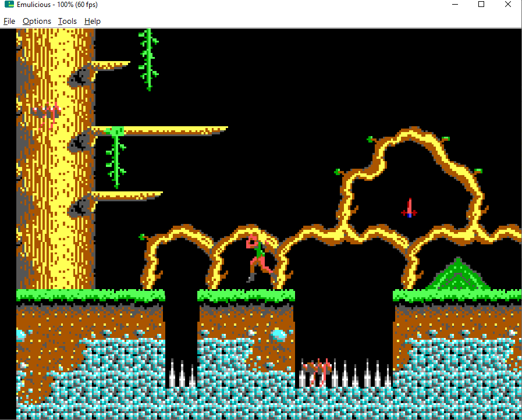Click the green pyramid tent sprite

point(458,273)
